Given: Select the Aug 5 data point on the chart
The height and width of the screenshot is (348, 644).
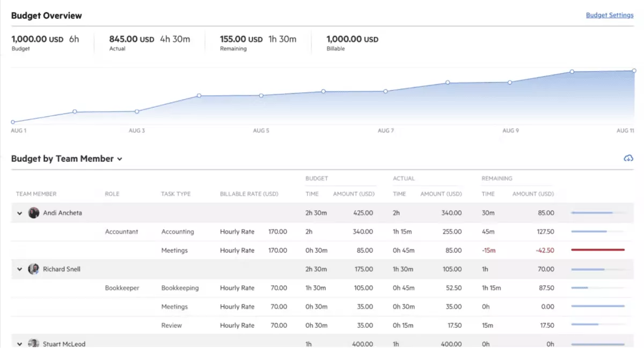Looking at the screenshot, I should (x=261, y=95).
